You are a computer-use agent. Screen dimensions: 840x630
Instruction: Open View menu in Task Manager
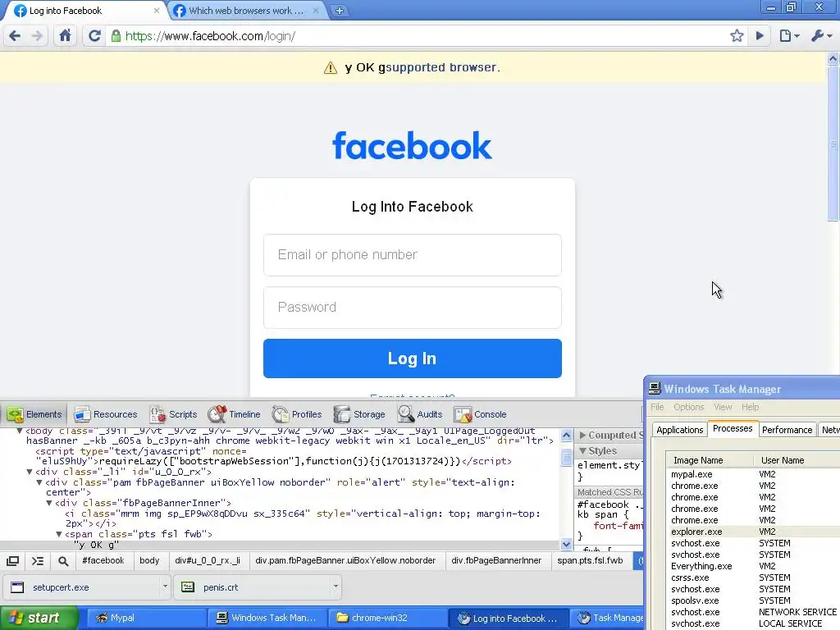pos(723,407)
